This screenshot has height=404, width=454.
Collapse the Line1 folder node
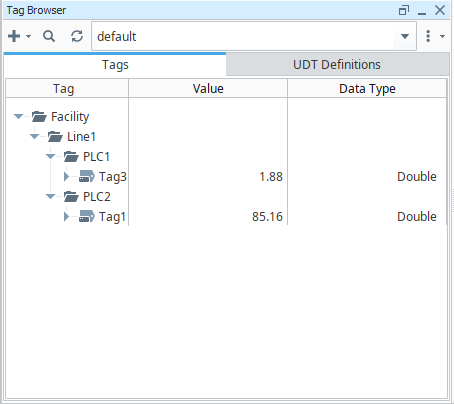click(x=35, y=136)
